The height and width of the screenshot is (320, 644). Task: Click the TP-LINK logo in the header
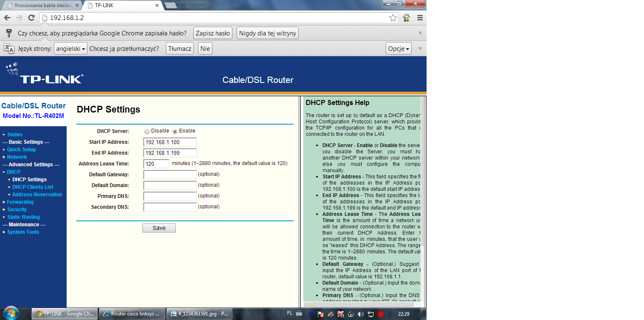click(45, 74)
